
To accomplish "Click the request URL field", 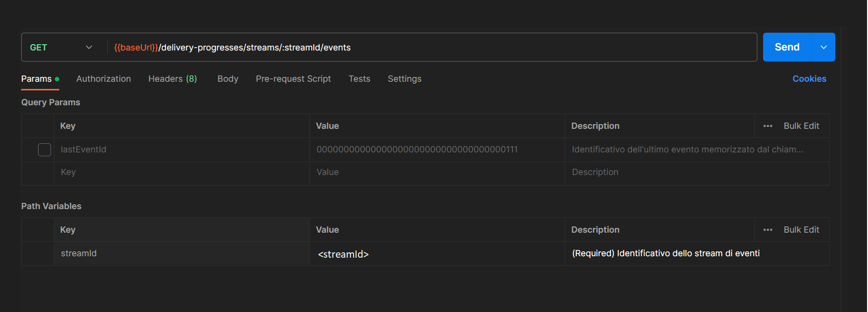I will point(433,47).
